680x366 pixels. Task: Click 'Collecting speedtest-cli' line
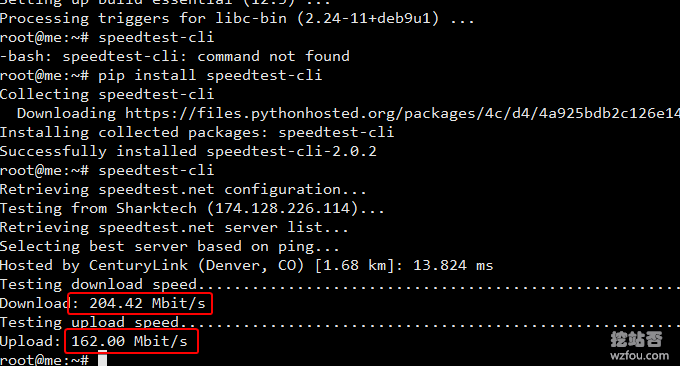tap(107, 95)
